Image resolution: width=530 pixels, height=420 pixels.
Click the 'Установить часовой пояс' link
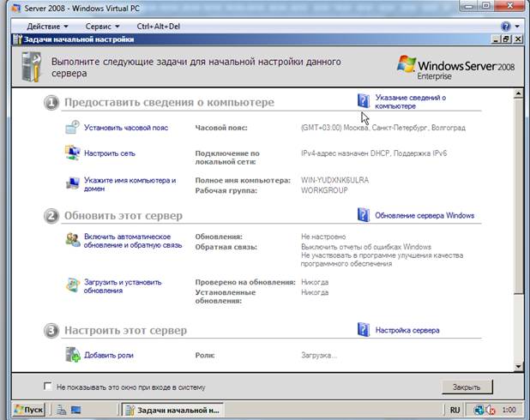click(x=126, y=128)
